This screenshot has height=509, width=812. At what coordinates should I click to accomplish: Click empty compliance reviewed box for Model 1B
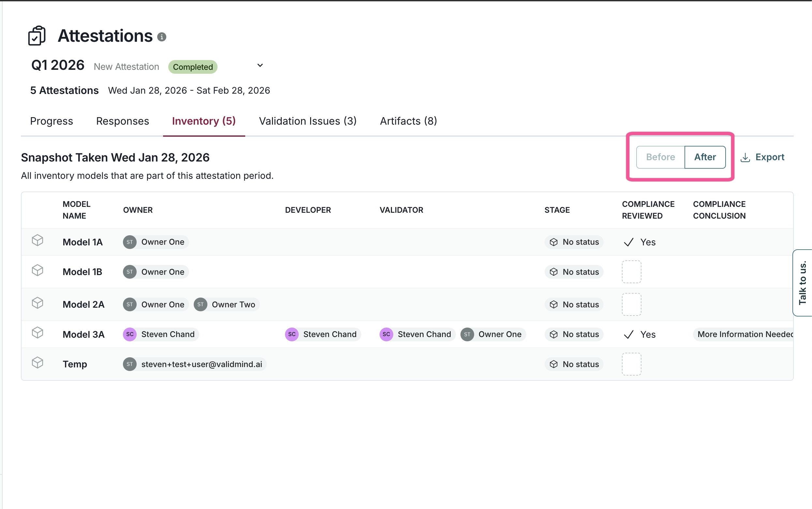[631, 272]
